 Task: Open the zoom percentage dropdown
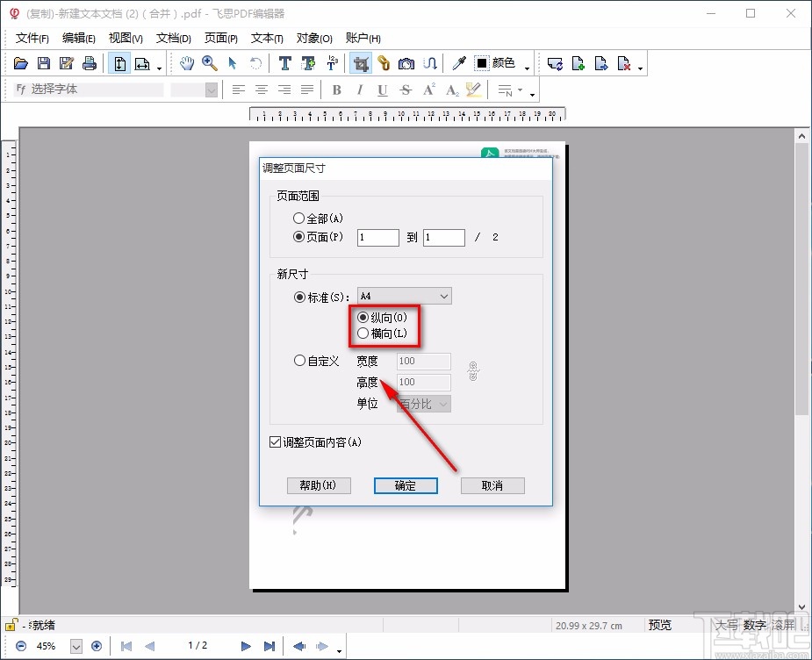click(x=76, y=645)
